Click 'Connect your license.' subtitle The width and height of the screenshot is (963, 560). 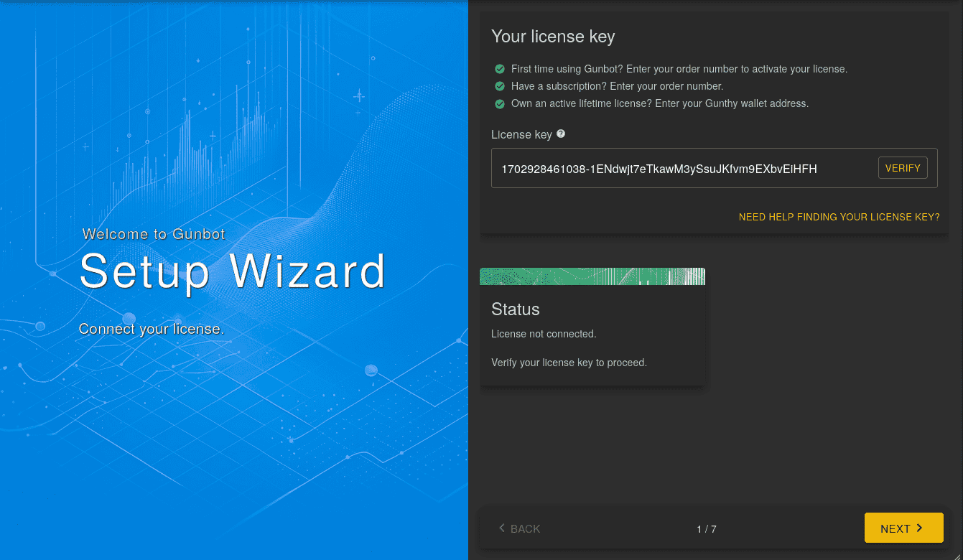(x=152, y=329)
